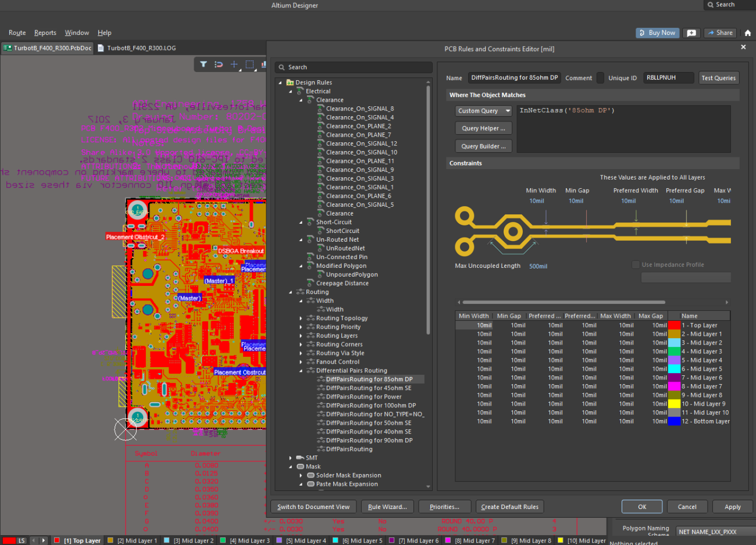Image resolution: width=756 pixels, height=545 pixels.
Task: Click the selection filter funnel icon
Action: click(x=204, y=64)
